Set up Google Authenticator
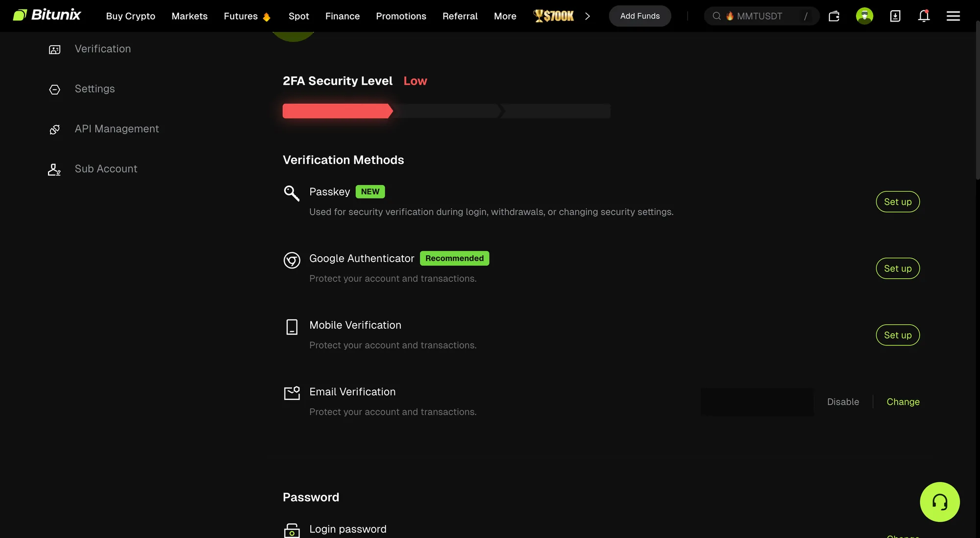Image resolution: width=980 pixels, height=538 pixels. [898, 269]
